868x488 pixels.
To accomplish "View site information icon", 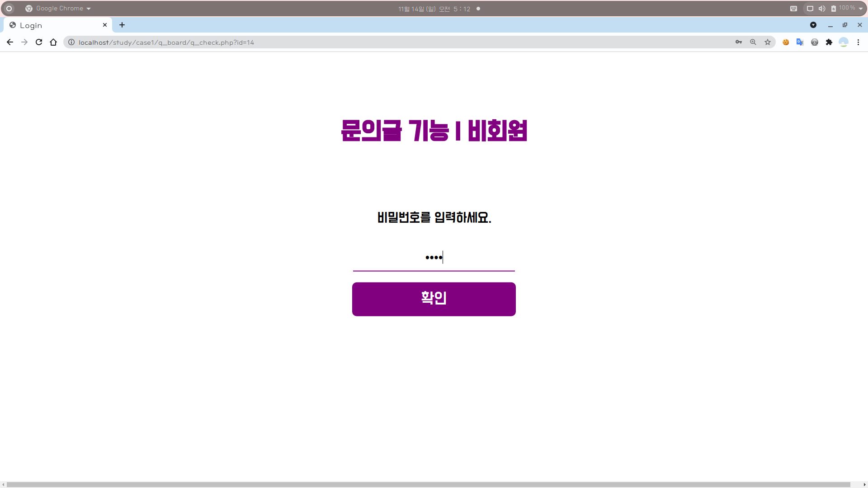I will (71, 42).
